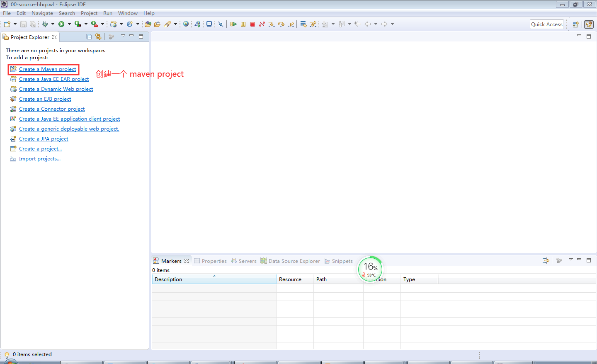Click Create a Maven project link
The image size is (597, 364).
pos(47,69)
